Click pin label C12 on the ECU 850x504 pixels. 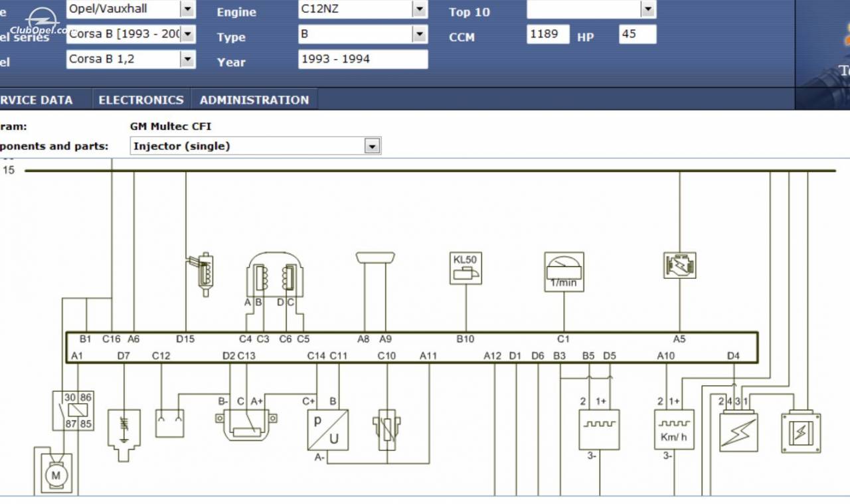point(161,356)
